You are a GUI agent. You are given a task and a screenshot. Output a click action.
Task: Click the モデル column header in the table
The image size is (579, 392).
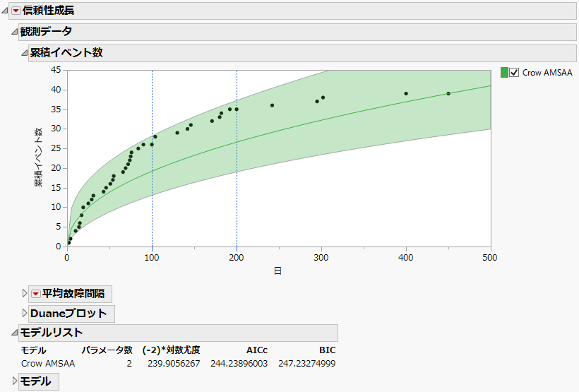[x=34, y=350]
